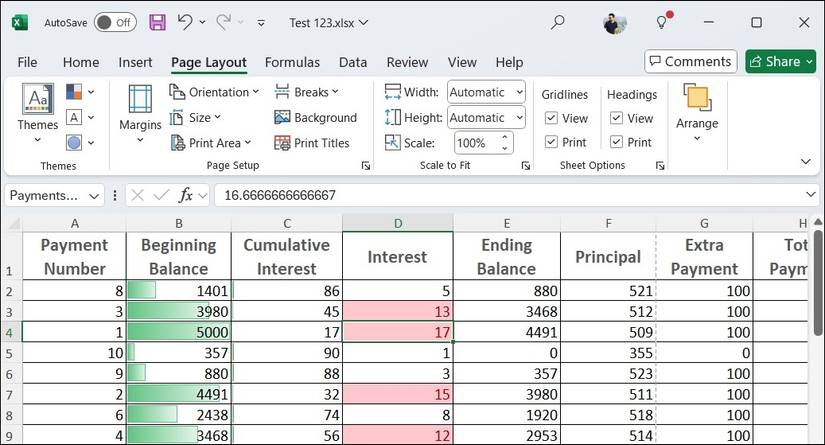This screenshot has height=445, width=825.
Task: Save the workbook with the floppy icon
Action: pos(157,22)
